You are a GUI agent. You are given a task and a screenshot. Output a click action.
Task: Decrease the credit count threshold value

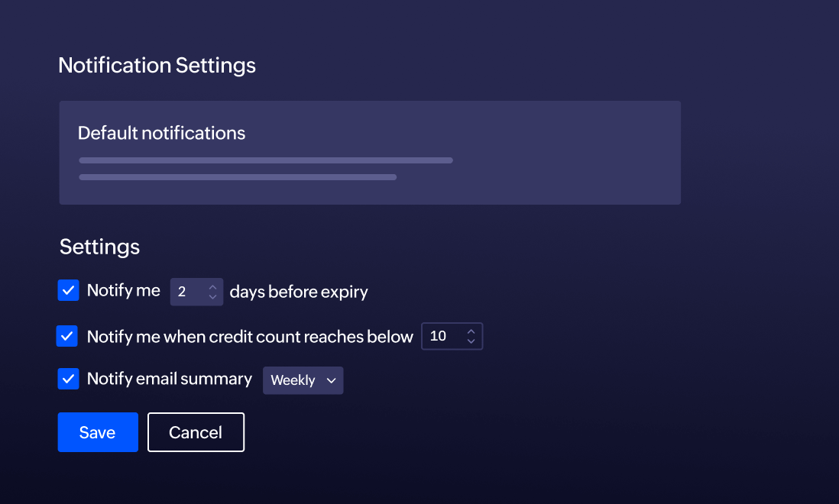(471, 341)
